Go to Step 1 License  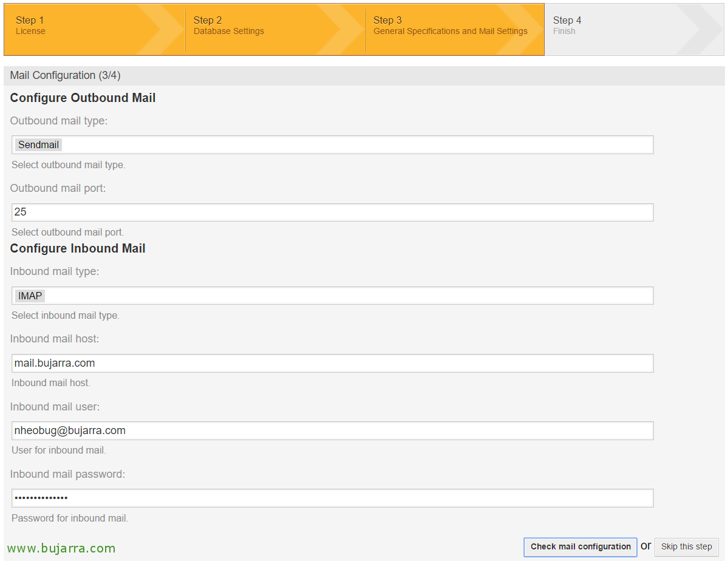(x=94, y=30)
